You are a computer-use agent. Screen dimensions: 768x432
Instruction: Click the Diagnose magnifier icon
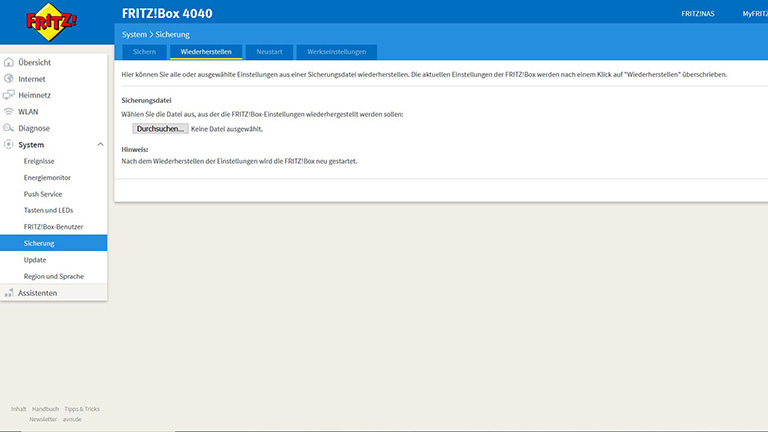[x=8, y=128]
